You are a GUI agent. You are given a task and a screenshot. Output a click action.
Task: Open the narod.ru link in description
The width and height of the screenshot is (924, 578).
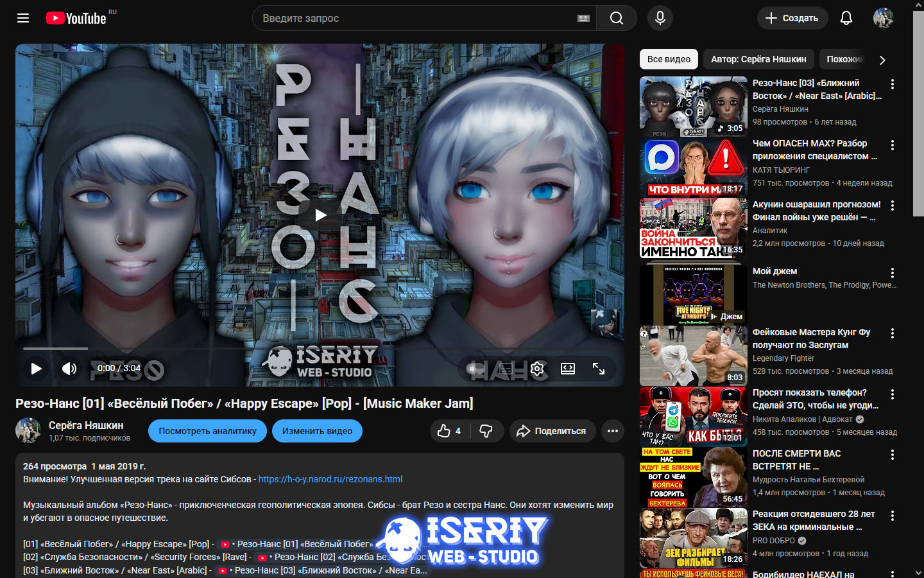(x=330, y=479)
